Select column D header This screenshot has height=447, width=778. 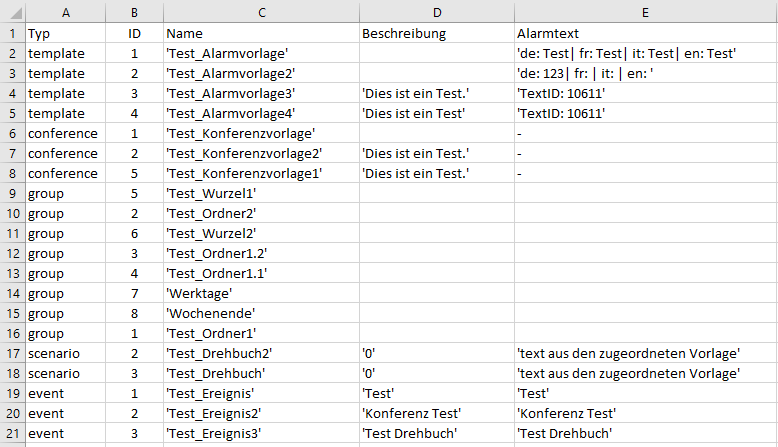point(437,12)
